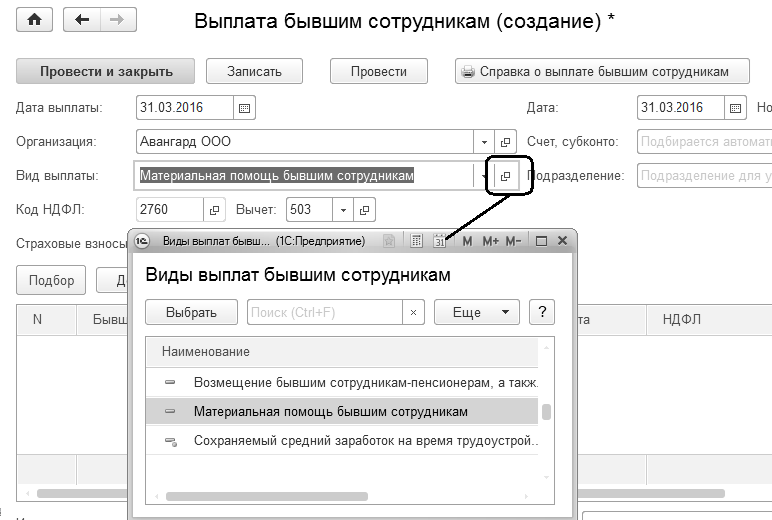
Task: Open the Вычет 503 record icon
Action: [364, 210]
